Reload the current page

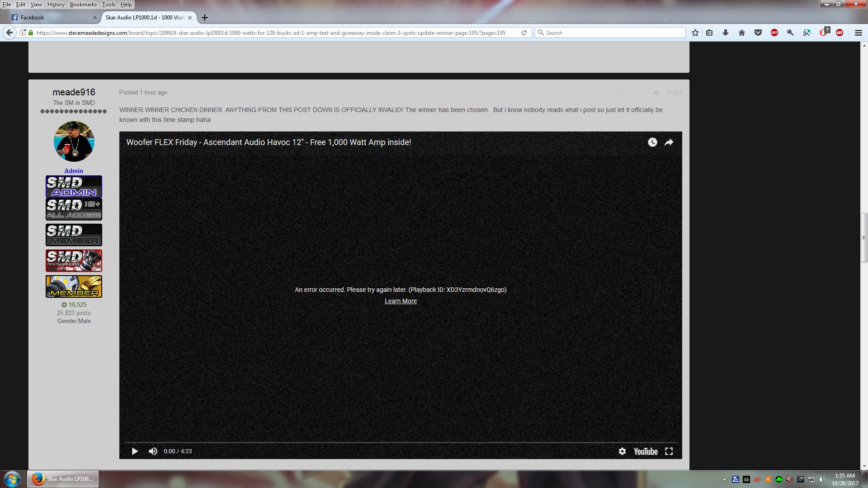(524, 33)
